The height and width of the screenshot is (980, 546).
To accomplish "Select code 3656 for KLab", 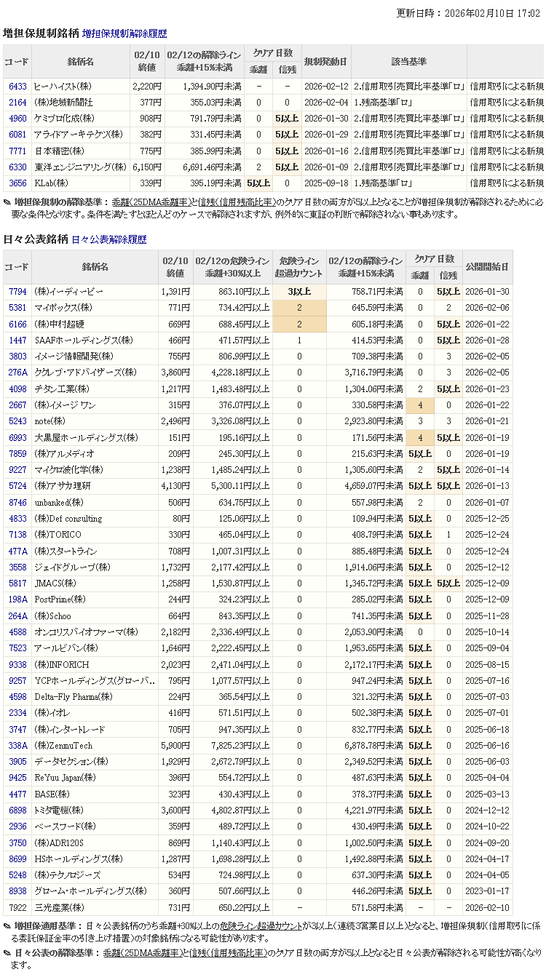I will (x=17, y=183).
